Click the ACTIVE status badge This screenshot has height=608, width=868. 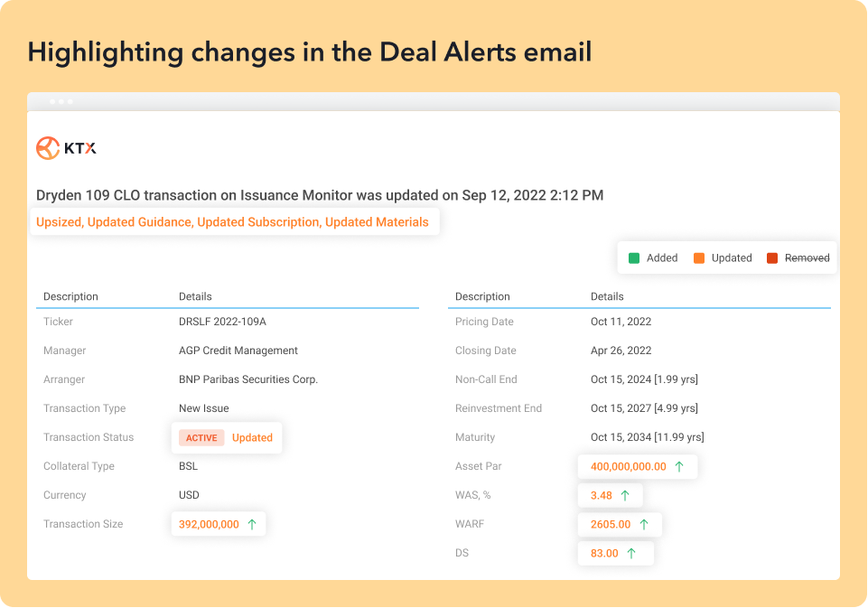(x=201, y=437)
